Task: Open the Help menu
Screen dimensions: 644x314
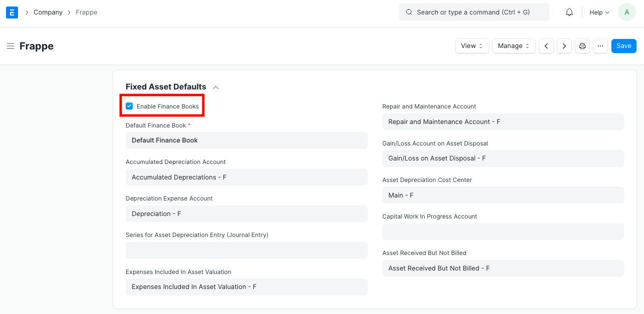Action: click(599, 12)
